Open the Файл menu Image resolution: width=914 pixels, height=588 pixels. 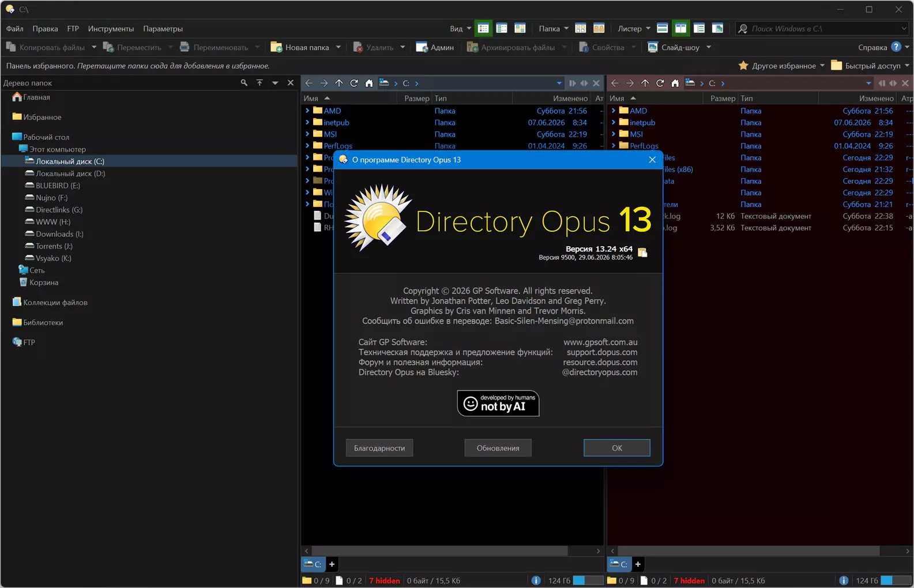click(x=15, y=28)
